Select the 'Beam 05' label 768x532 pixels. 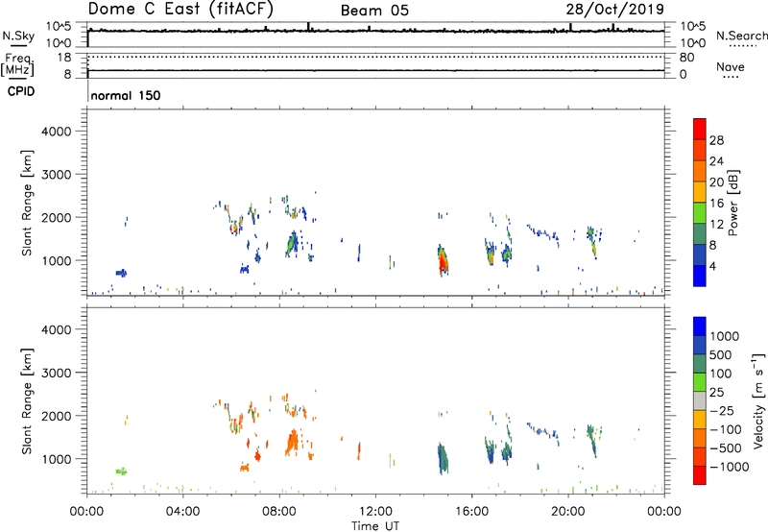click(374, 11)
